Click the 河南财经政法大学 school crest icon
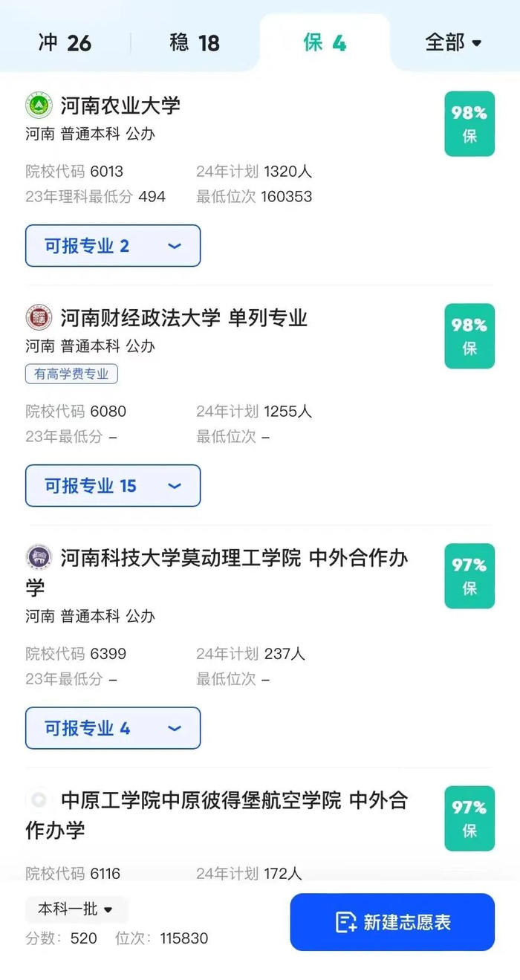 (x=39, y=318)
